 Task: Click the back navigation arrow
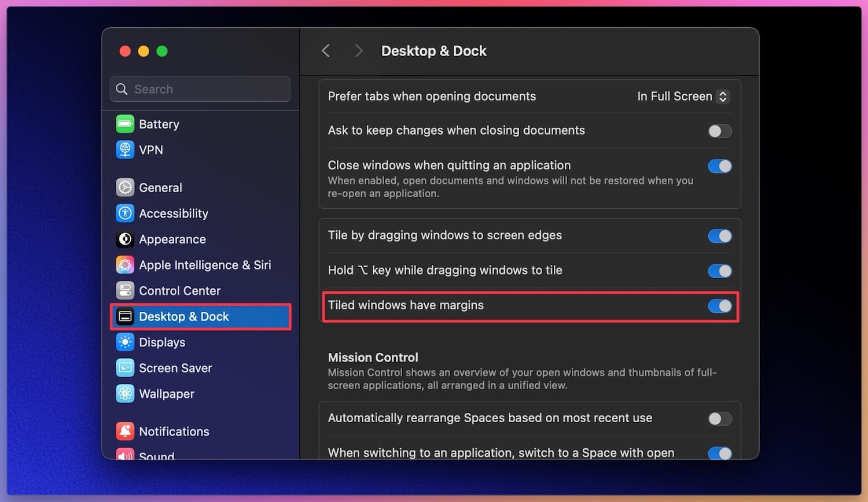[325, 51]
